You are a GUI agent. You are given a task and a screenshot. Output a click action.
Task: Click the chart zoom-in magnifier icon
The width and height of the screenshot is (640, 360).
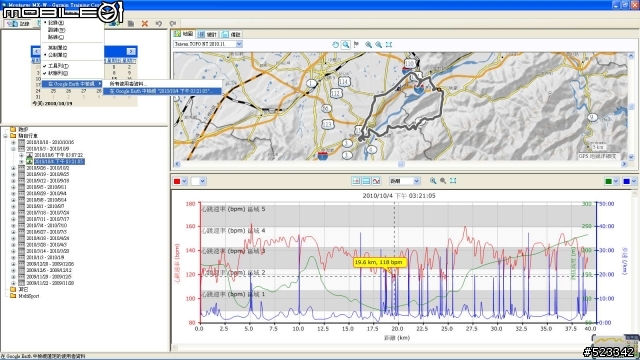pyautogui.click(x=433, y=181)
